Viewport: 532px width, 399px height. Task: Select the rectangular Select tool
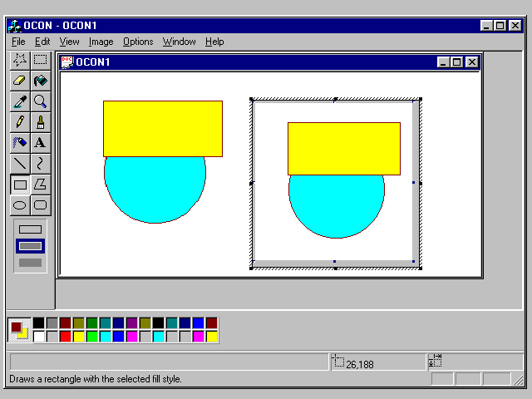coord(40,60)
